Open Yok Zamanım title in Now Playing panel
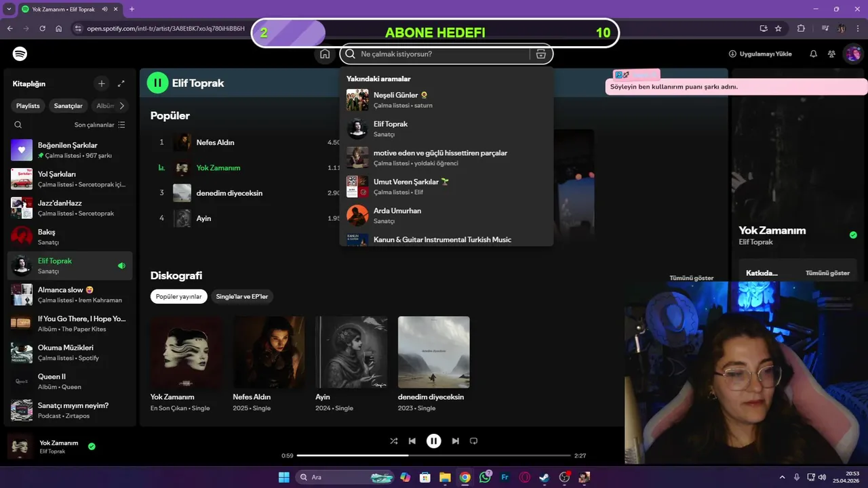868x488 pixels. pyautogui.click(x=772, y=230)
